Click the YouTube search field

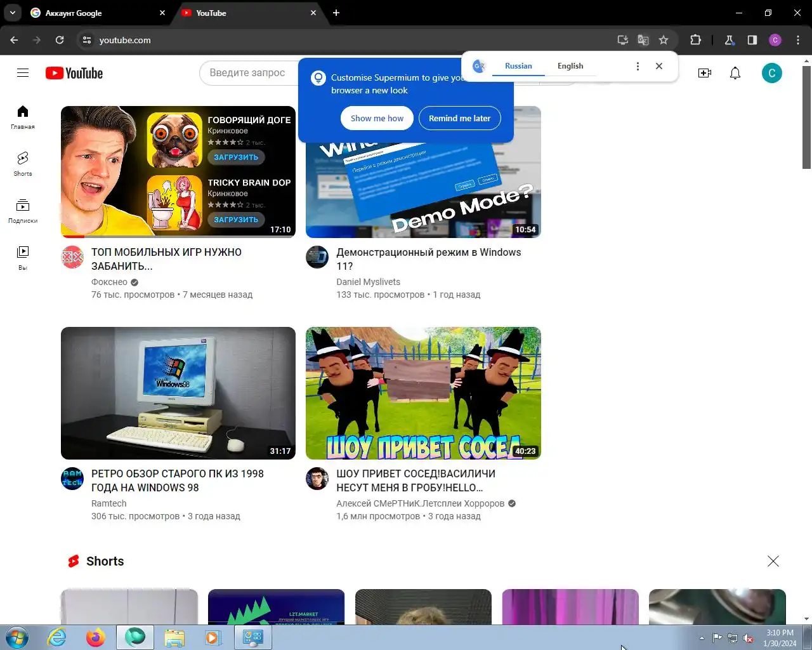coord(250,73)
